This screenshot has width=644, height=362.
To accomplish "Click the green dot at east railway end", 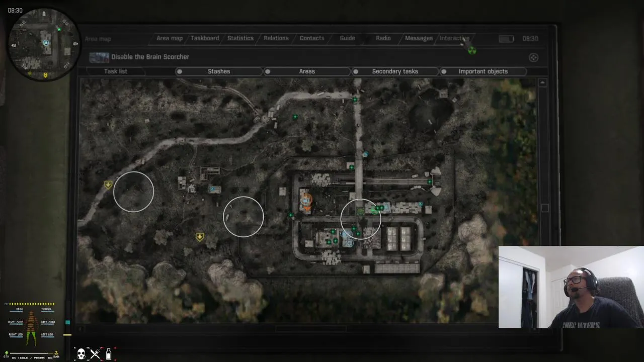I will tap(430, 182).
